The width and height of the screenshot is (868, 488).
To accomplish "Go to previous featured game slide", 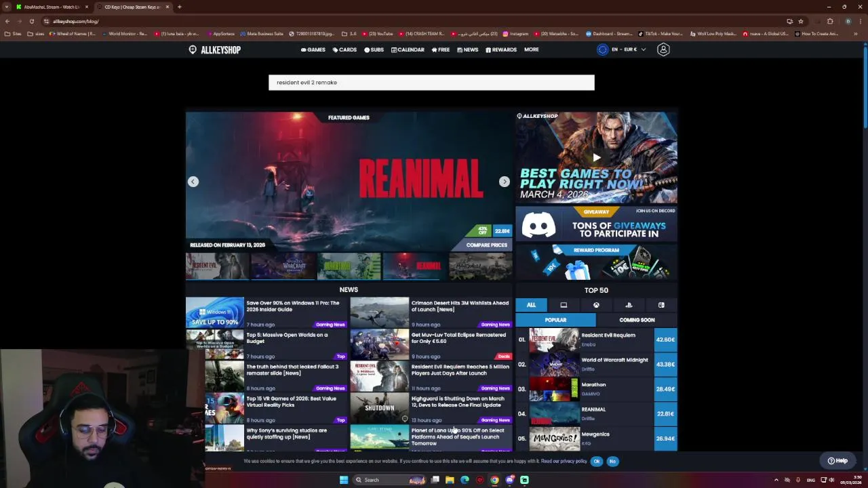I will click(x=193, y=182).
